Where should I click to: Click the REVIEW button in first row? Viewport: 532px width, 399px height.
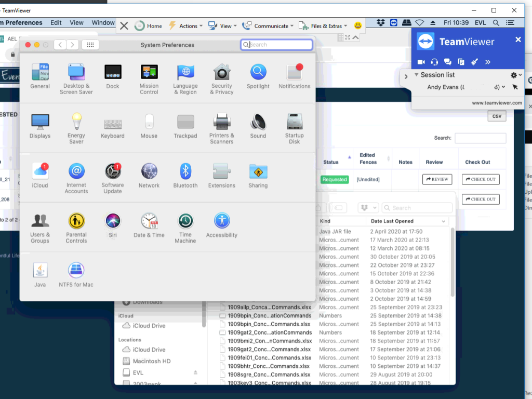point(437,179)
